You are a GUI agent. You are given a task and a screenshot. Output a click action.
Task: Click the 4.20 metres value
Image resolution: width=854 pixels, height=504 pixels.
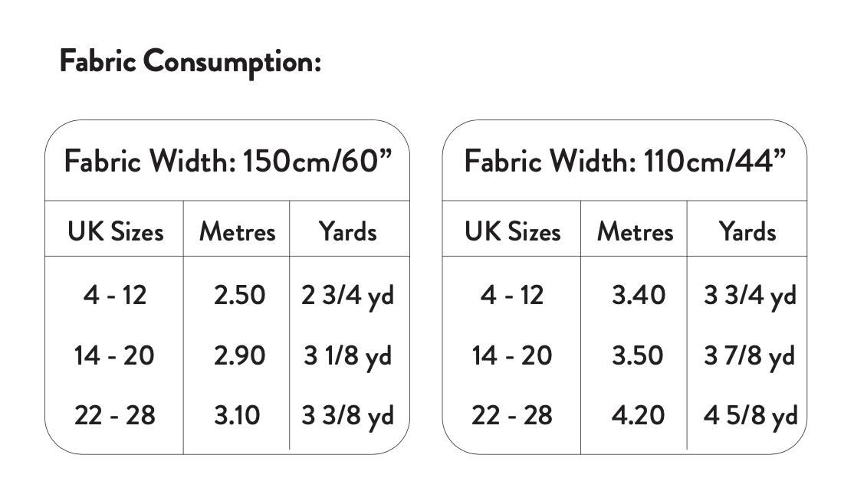[638, 415]
